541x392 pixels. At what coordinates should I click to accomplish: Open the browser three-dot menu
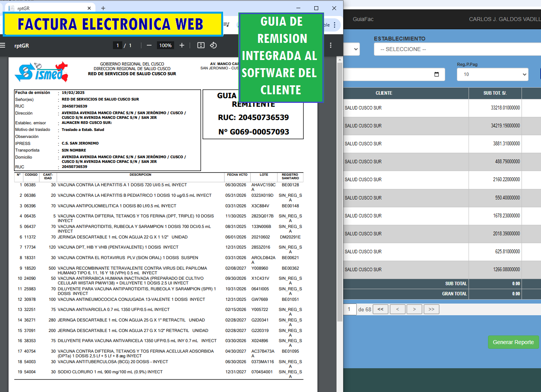point(335,25)
